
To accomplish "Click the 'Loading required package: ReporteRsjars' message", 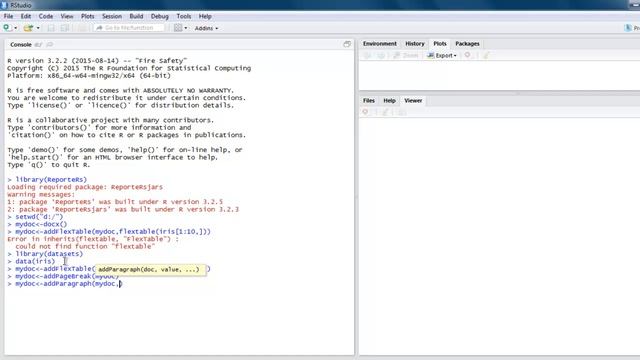I will (x=85, y=187).
